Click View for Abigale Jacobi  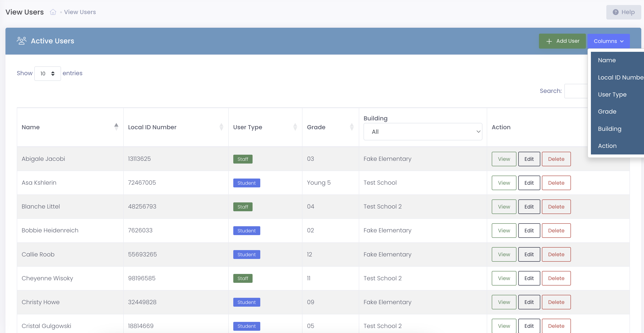(504, 159)
